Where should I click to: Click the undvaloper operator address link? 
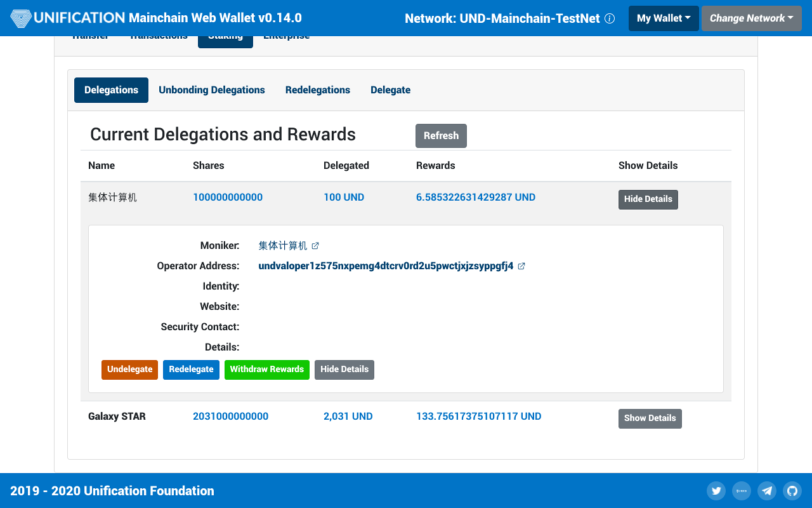tap(386, 266)
